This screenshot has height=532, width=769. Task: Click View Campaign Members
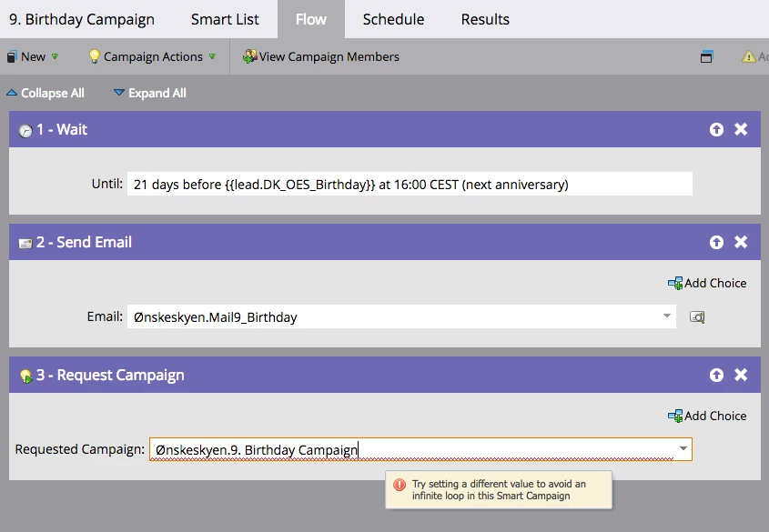click(x=320, y=56)
